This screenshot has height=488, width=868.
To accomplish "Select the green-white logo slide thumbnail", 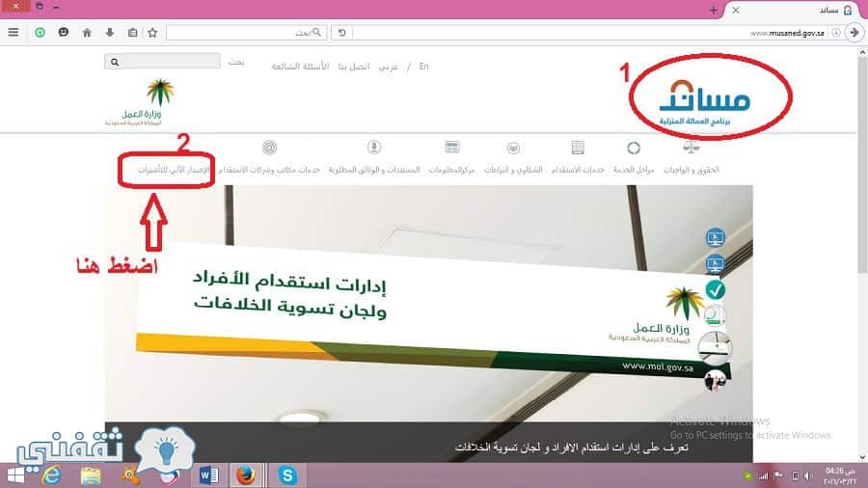I will [715, 316].
